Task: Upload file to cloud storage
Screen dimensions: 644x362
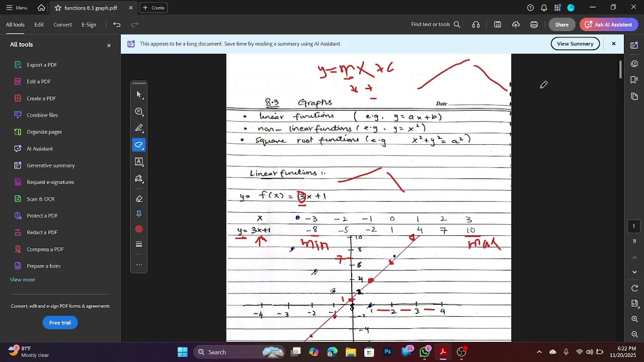Action: pos(516,25)
